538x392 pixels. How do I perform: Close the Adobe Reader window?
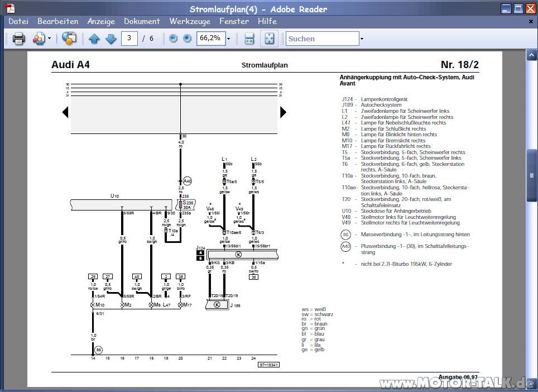[530, 8]
